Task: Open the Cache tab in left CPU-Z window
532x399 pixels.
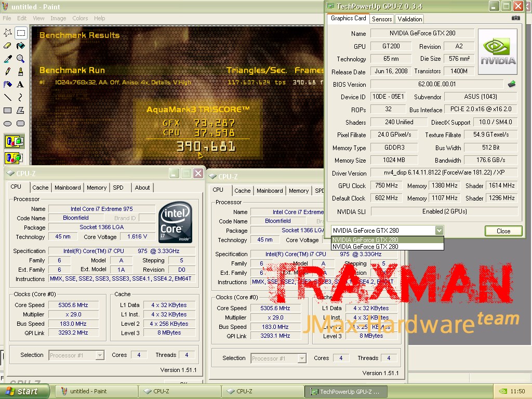Action: (41, 188)
